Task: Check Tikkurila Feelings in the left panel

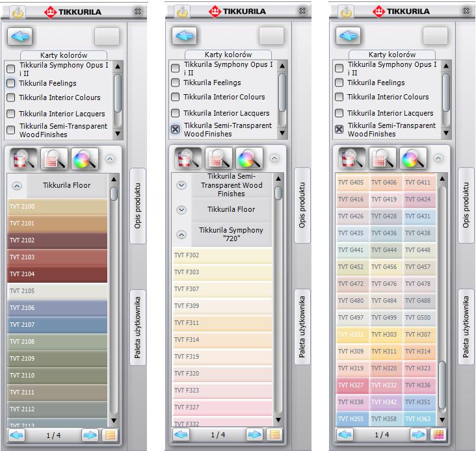Action: coord(11,83)
